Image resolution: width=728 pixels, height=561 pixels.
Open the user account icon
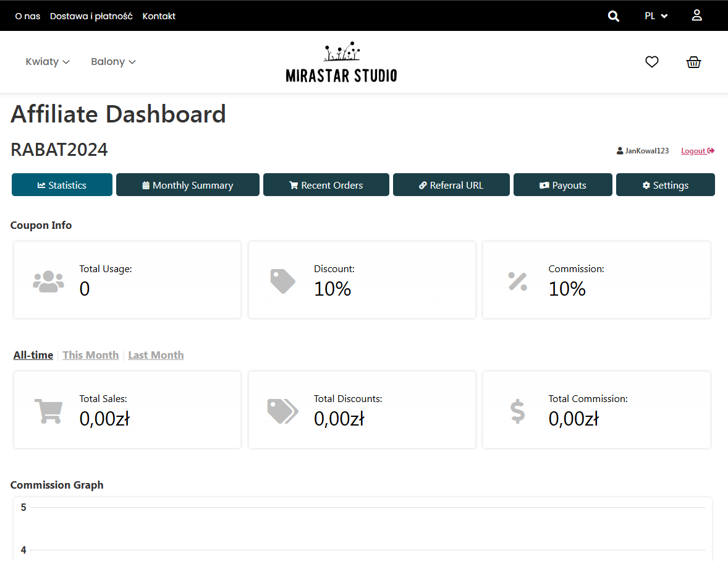696,15
